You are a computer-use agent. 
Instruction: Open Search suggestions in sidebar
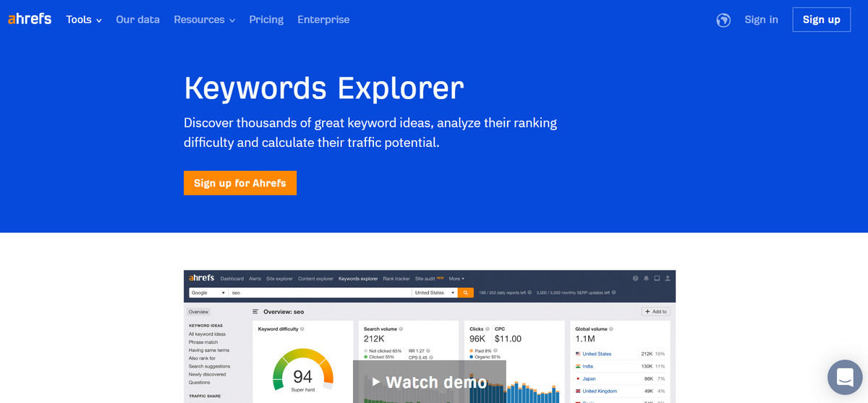tap(208, 366)
